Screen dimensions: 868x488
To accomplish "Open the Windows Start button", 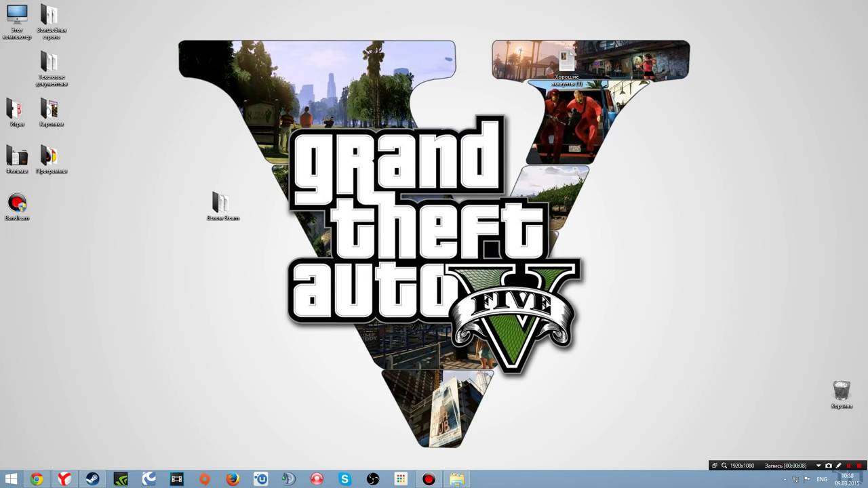I will tap(11, 479).
